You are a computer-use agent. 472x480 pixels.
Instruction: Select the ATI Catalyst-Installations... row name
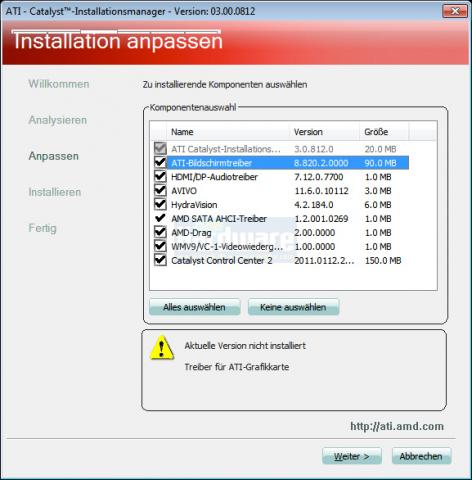(x=226, y=149)
